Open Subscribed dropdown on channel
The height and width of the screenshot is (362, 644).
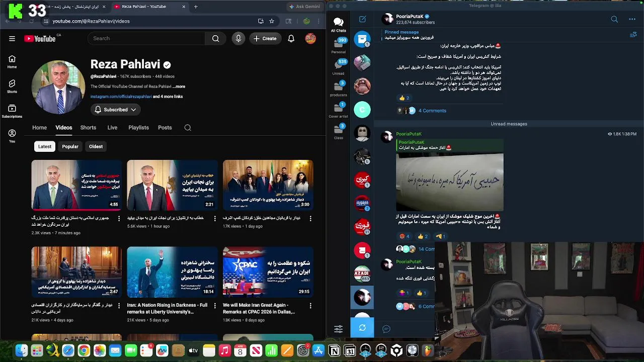[115, 110]
